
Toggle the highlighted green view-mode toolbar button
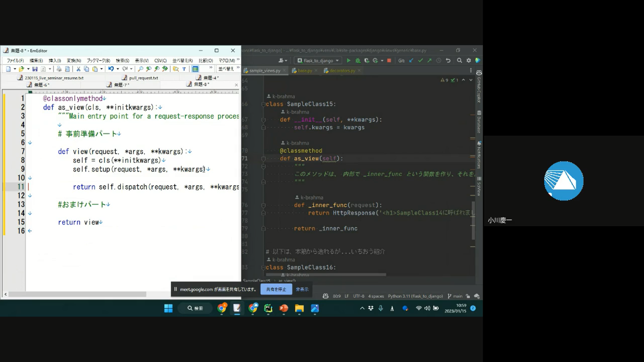[195, 69]
